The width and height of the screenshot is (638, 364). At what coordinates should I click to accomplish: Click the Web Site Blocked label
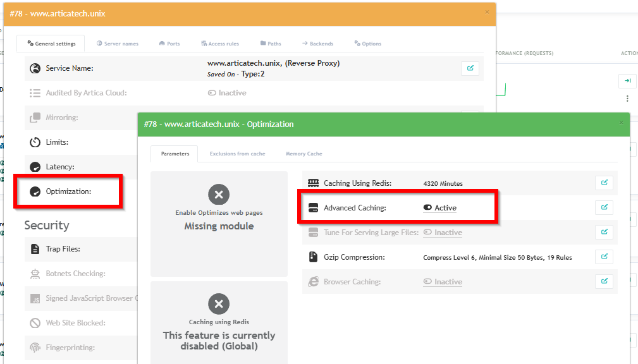coord(76,323)
